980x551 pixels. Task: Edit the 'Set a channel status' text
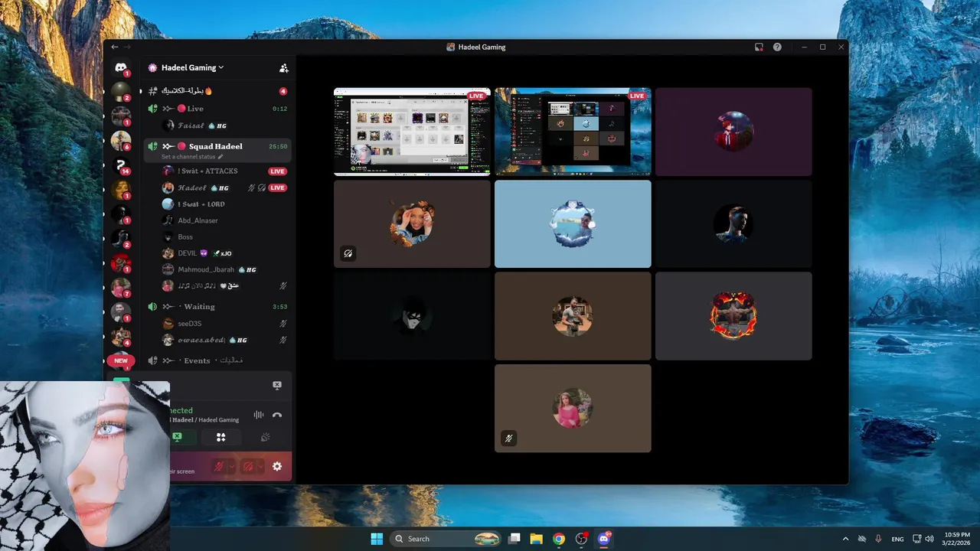192,157
